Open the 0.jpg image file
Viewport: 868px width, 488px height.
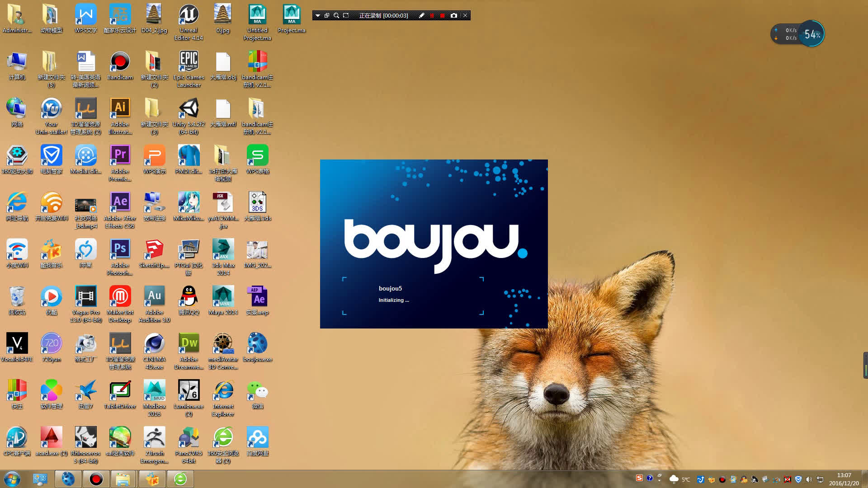click(223, 19)
